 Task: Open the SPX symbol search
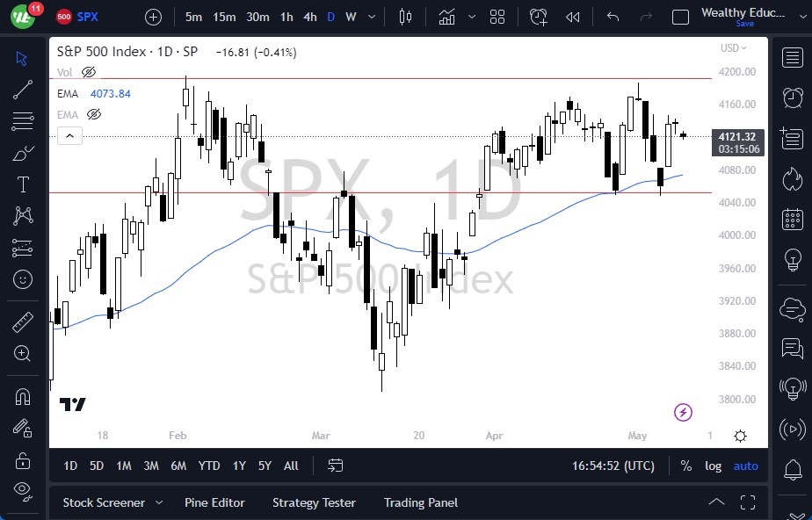tap(77, 17)
